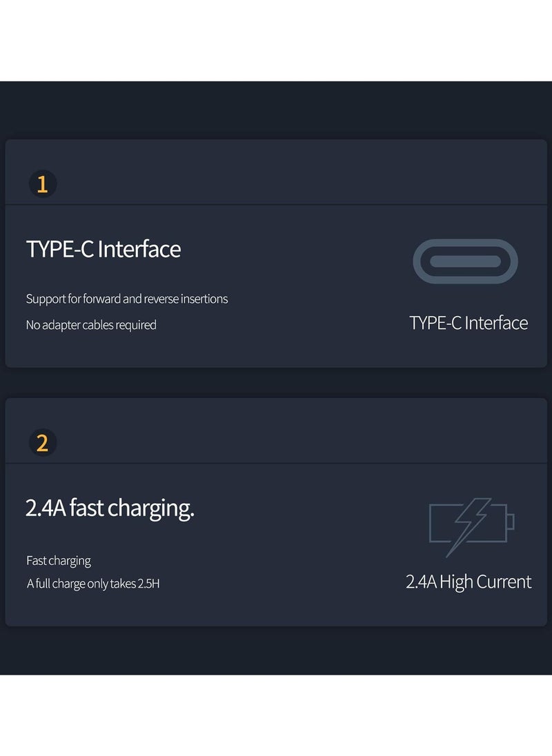This screenshot has width=552, height=756.
Task: Click the TYPE-C Interface caption under the port icon
Action: coord(468,323)
